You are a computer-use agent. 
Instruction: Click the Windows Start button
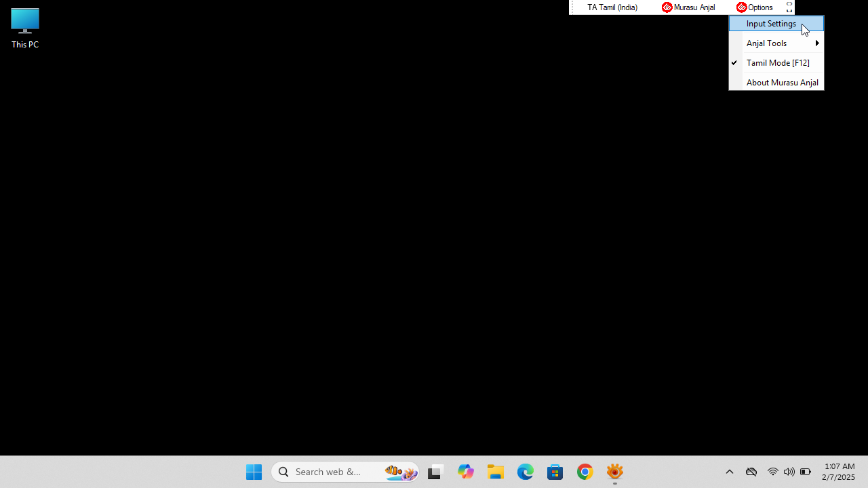pyautogui.click(x=254, y=472)
